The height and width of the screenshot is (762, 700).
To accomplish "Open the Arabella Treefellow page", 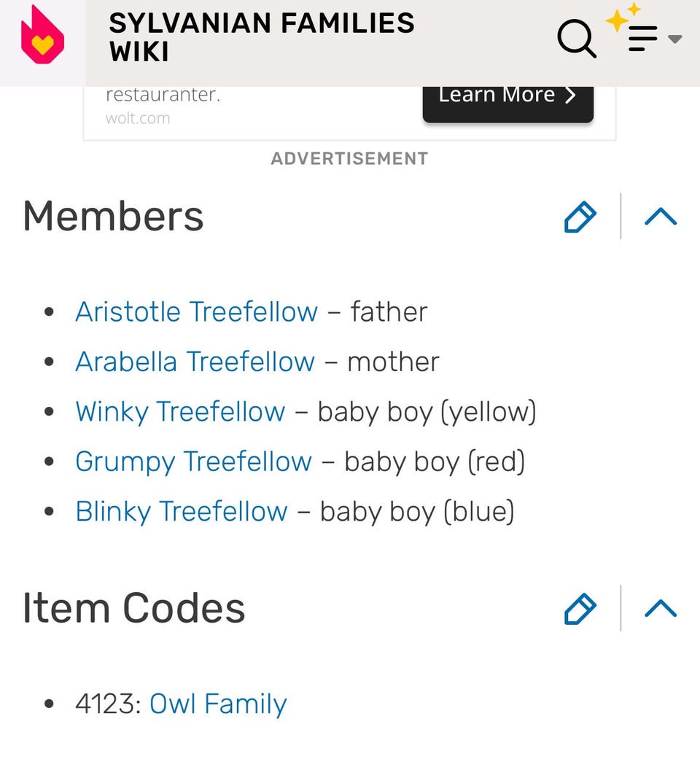I will tap(195, 362).
